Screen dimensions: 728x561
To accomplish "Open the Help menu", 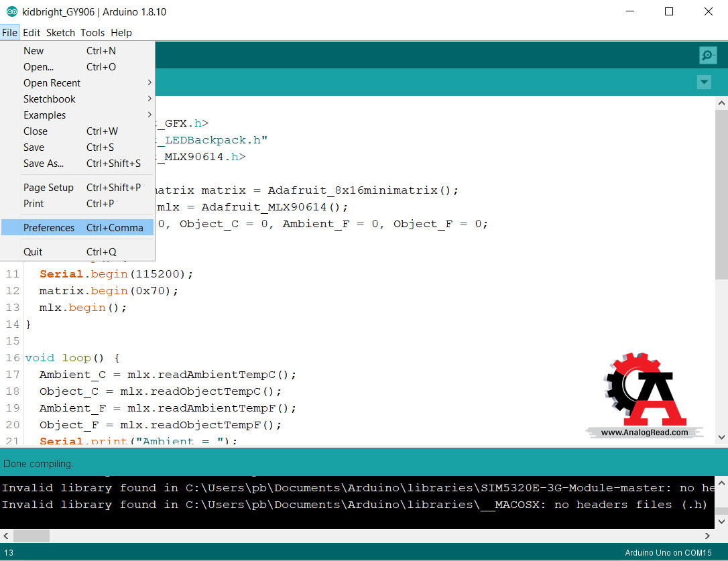I will pos(121,33).
